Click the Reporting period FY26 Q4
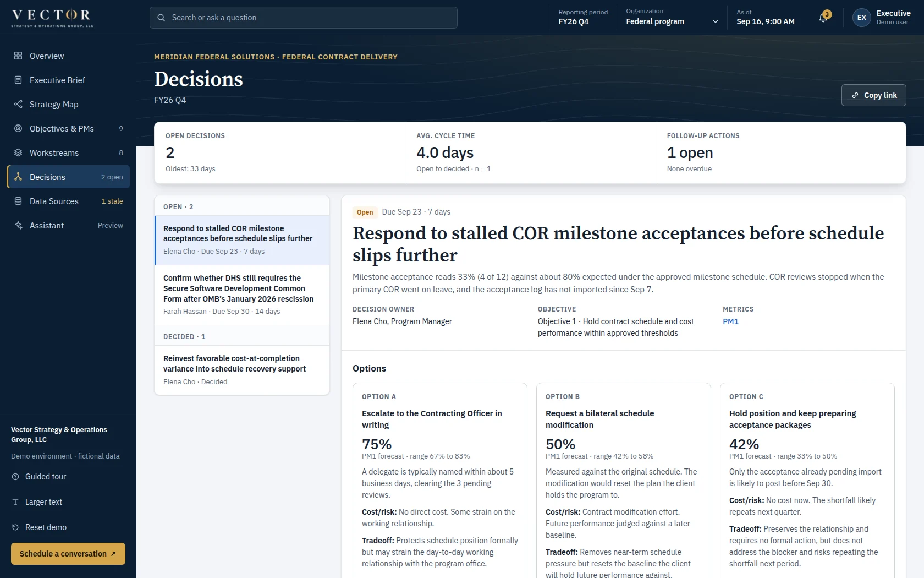Viewport: 924px width, 578px height. 583,18
